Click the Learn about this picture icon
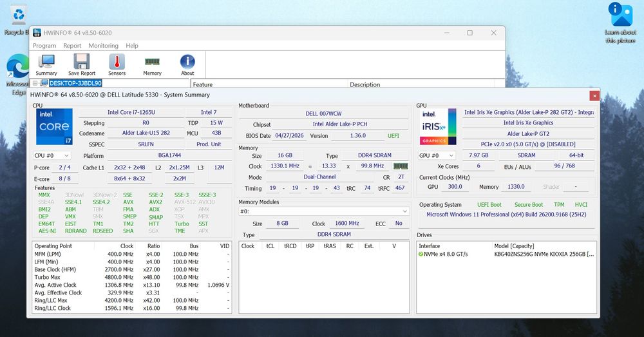This screenshot has height=337, width=644. pos(620,23)
